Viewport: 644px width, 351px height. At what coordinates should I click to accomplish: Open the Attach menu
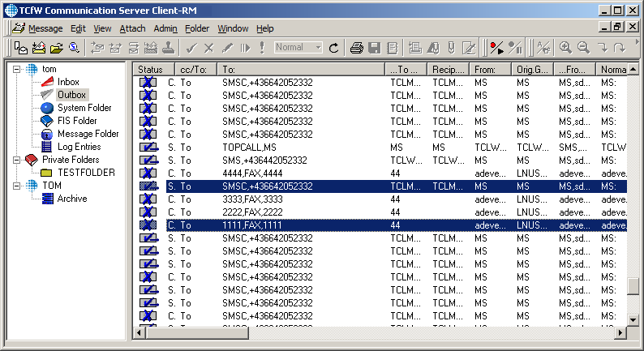pos(132,28)
